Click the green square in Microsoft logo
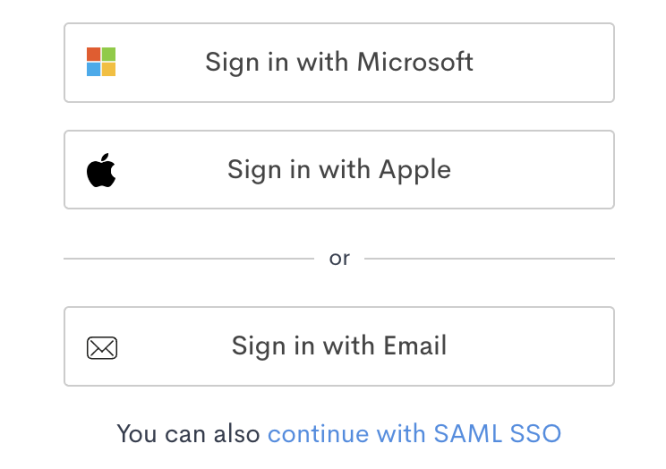This screenshot has width=666, height=469. pyautogui.click(x=109, y=54)
